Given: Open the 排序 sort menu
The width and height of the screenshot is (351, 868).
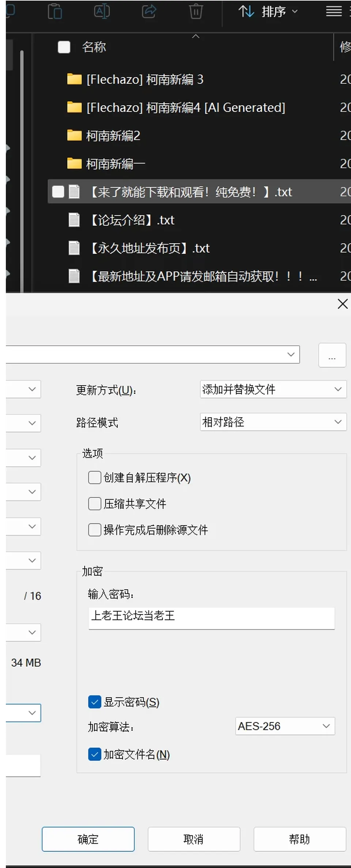Looking at the screenshot, I should 268,12.
